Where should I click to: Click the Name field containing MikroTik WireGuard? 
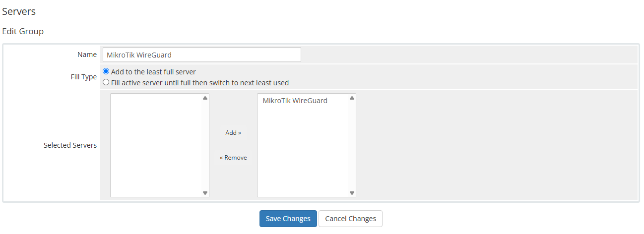coord(201,55)
